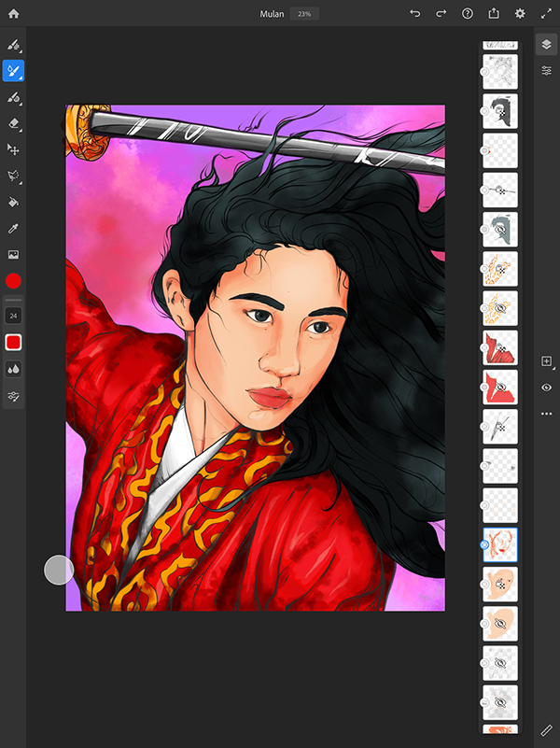560x748 pixels.
Task: Select the Vector Brushes tool
Action: coord(13,97)
